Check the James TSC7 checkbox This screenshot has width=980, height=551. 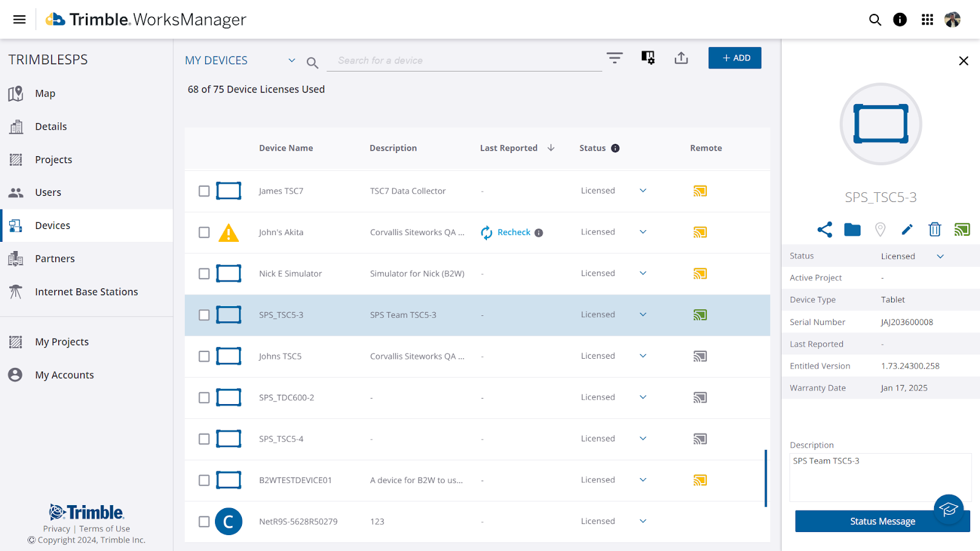click(x=204, y=191)
